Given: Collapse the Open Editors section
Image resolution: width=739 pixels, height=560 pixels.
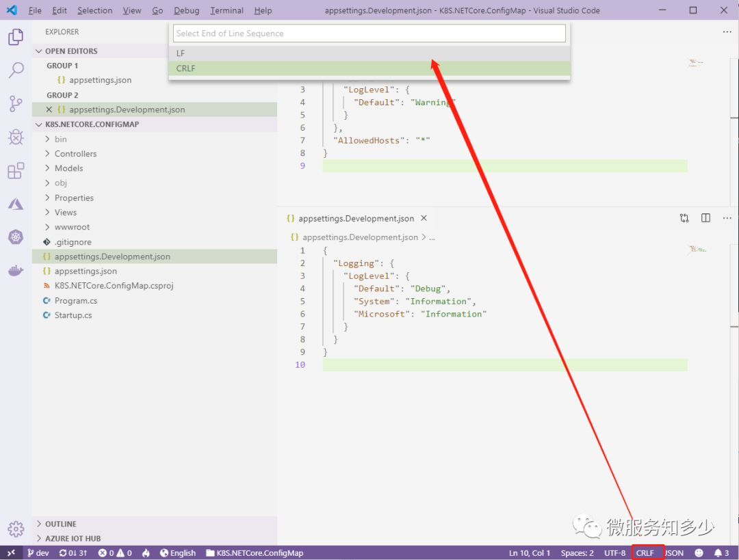Looking at the screenshot, I should click(38, 51).
